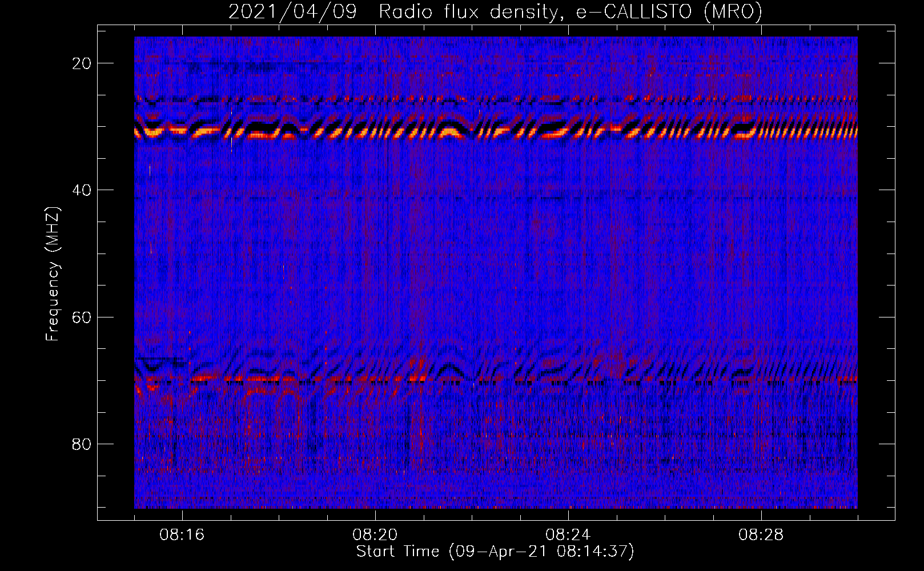Click the 'Start Time (09-Apr-21 08:14:37)' label
924x571 pixels.
495,552
